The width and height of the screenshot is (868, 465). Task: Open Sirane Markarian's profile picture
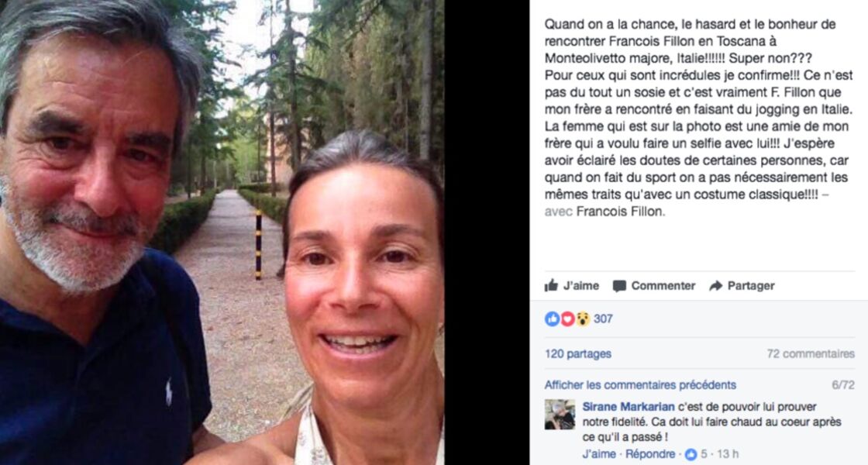coord(560,415)
